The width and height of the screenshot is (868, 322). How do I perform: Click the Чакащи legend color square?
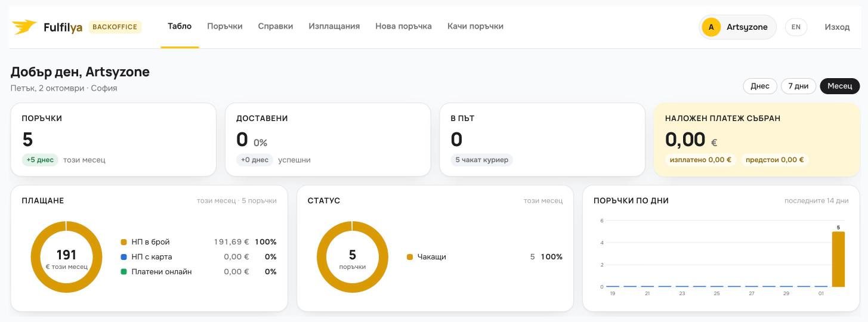[410, 257]
